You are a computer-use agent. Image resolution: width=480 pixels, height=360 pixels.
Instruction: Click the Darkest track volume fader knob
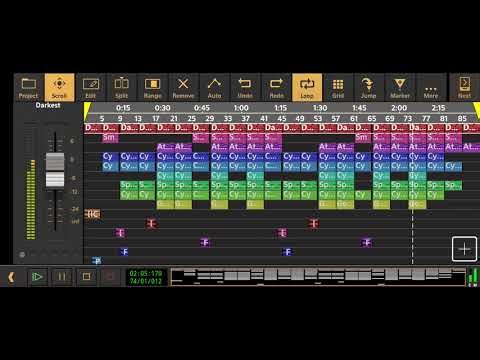pyautogui.click(x=55, y=170)
